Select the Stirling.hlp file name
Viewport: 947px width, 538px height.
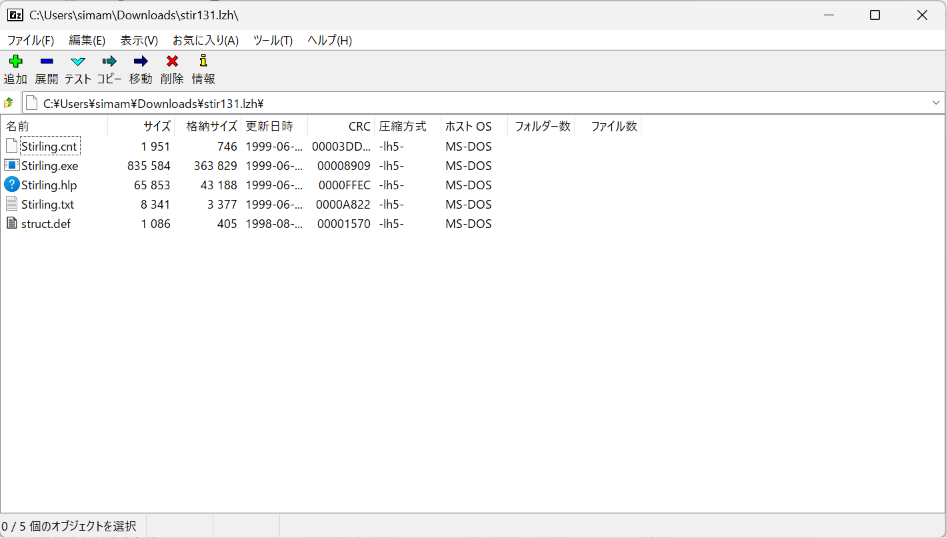49,185
